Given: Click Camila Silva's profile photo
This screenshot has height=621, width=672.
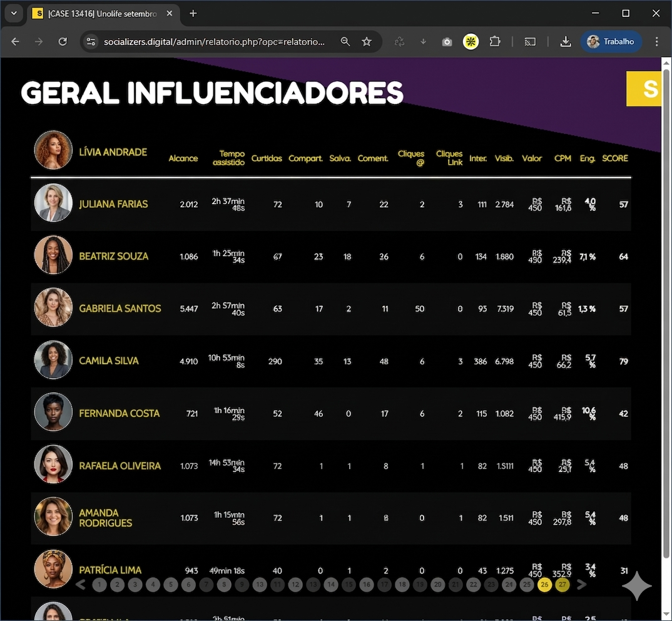Looking at the screenshot, I should click(53, 360).
